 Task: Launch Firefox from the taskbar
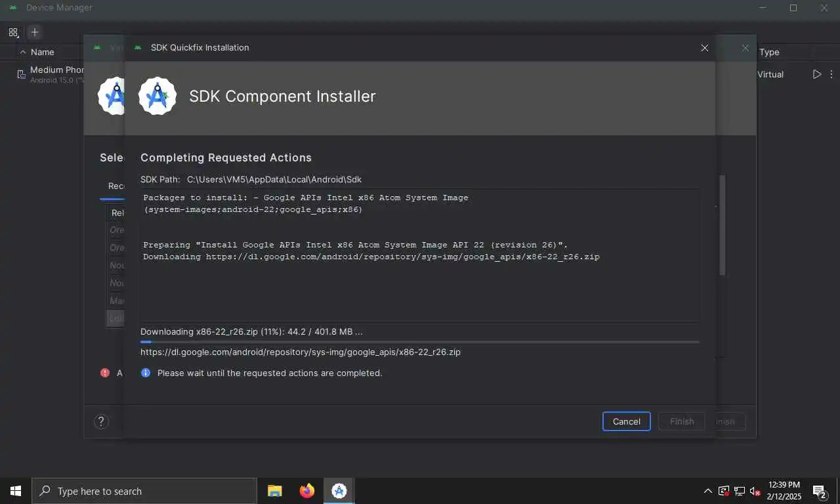[306, 491]
